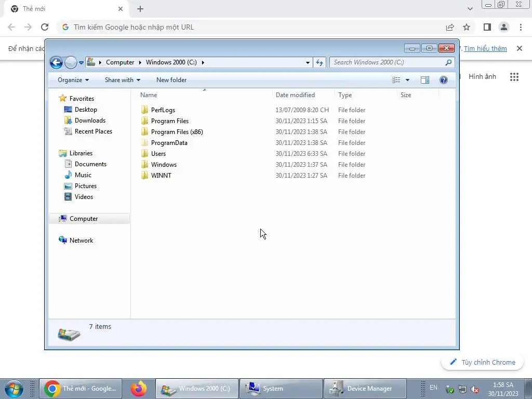532x399 pixels.
Task: Select the ProgramData folder icon
Action: point(144,142)
